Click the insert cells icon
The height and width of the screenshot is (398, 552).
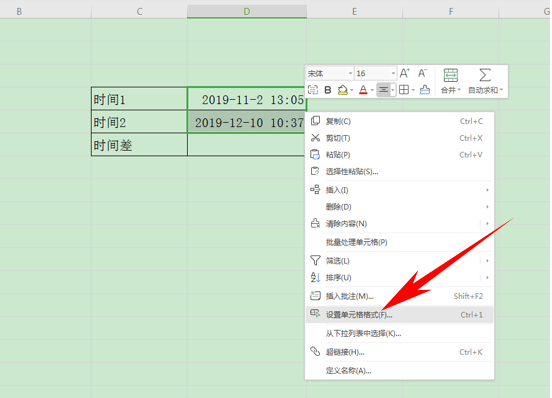[315, 190]
